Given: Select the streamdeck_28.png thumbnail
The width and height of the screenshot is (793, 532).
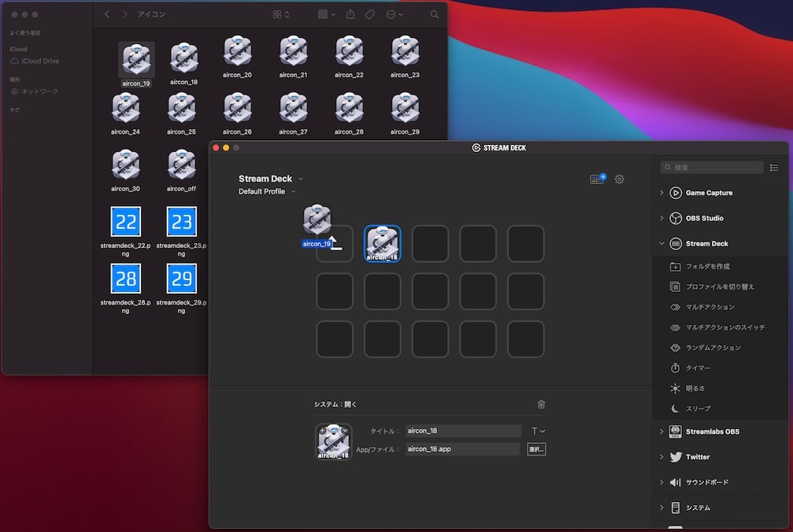Looking at the screenshot, I should pyautogui.click(x=126, y=279).
